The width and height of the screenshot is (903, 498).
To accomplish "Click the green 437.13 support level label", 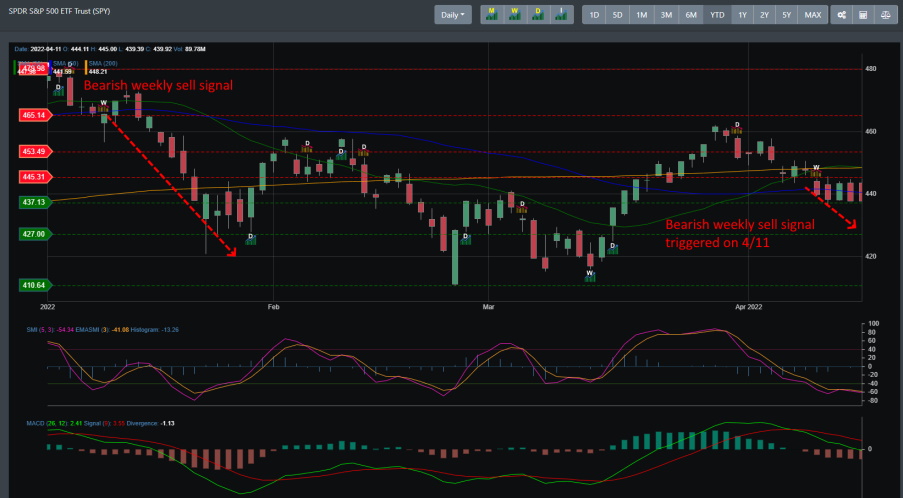I will click(35, 202).
